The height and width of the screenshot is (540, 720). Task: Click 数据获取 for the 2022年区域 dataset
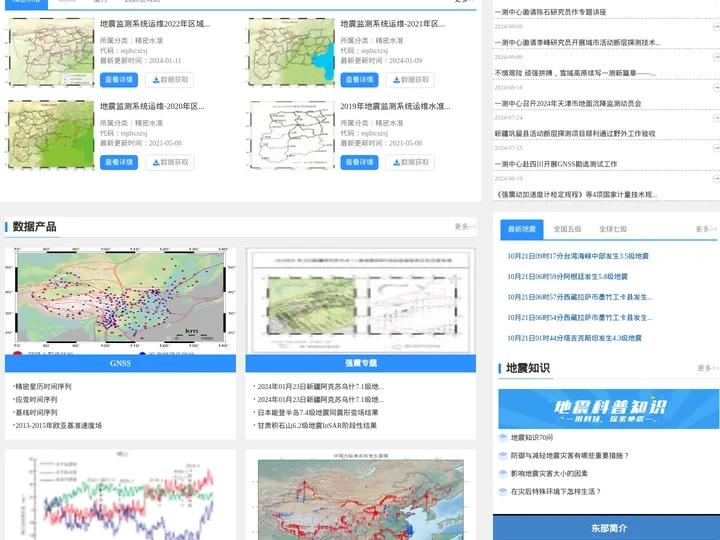(x=170, y=80)
